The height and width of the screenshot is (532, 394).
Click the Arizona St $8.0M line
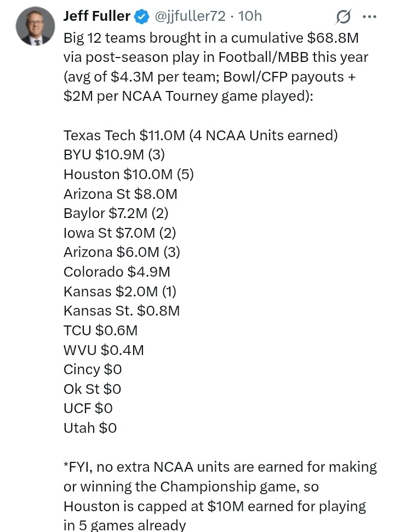pos(121,194)
